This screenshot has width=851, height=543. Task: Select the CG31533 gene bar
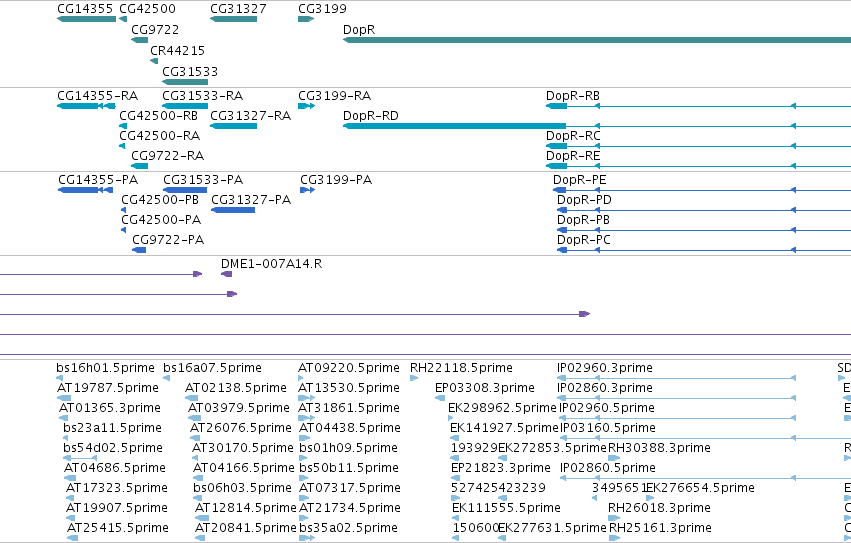coord(185,82)
